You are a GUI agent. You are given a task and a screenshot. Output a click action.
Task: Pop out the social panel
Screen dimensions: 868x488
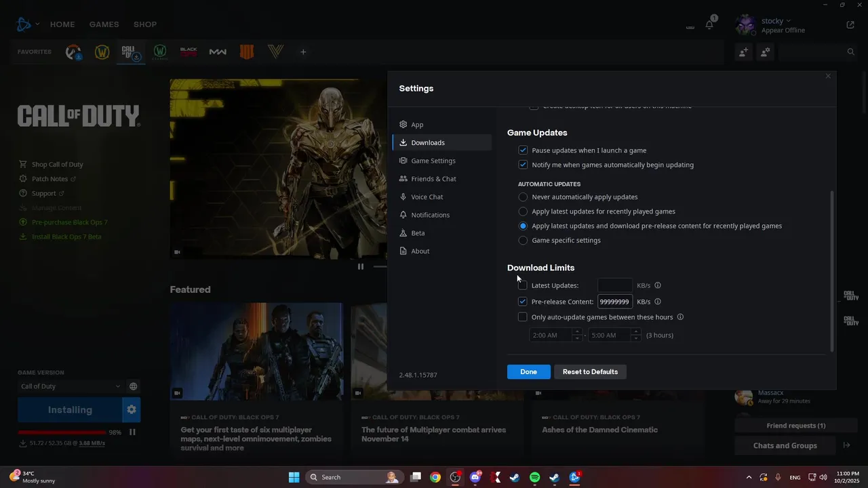(x=850, y=25)
